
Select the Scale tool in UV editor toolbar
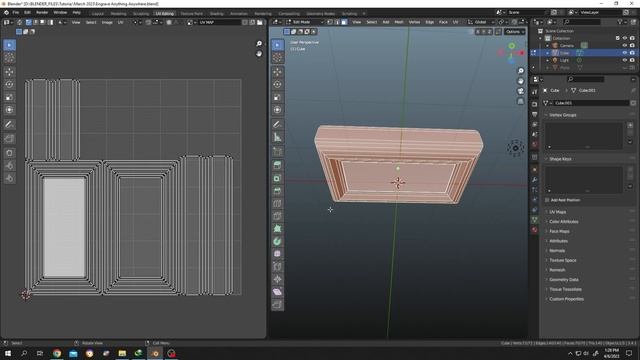9,97
